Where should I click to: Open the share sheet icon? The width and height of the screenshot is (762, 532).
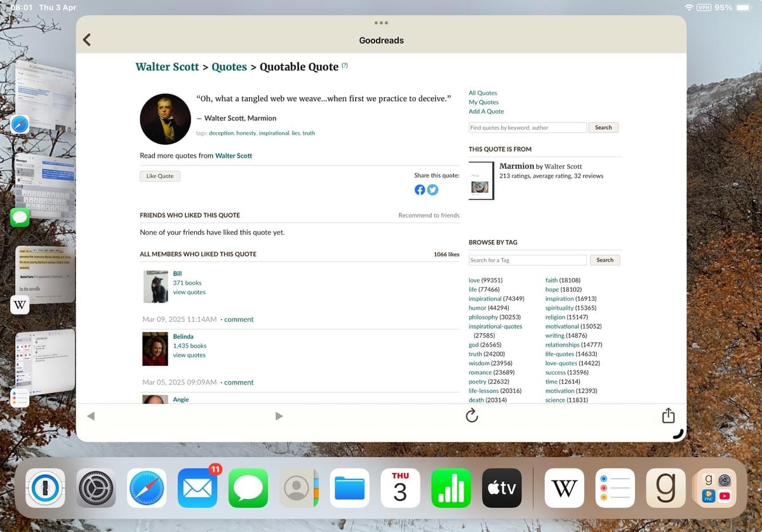coord(668,415)
